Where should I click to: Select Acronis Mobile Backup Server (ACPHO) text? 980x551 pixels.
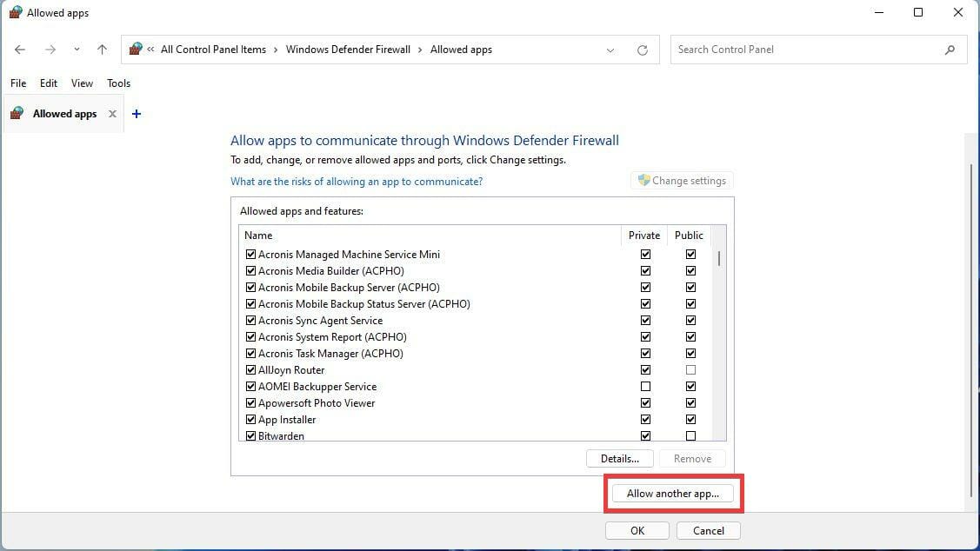pos(349,288)
